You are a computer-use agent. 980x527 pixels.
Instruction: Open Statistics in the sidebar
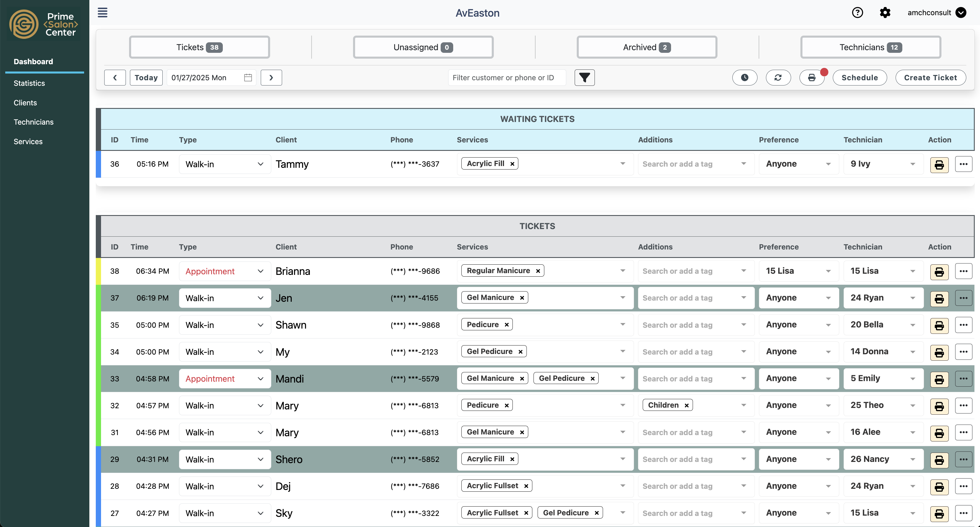(29, 83)
